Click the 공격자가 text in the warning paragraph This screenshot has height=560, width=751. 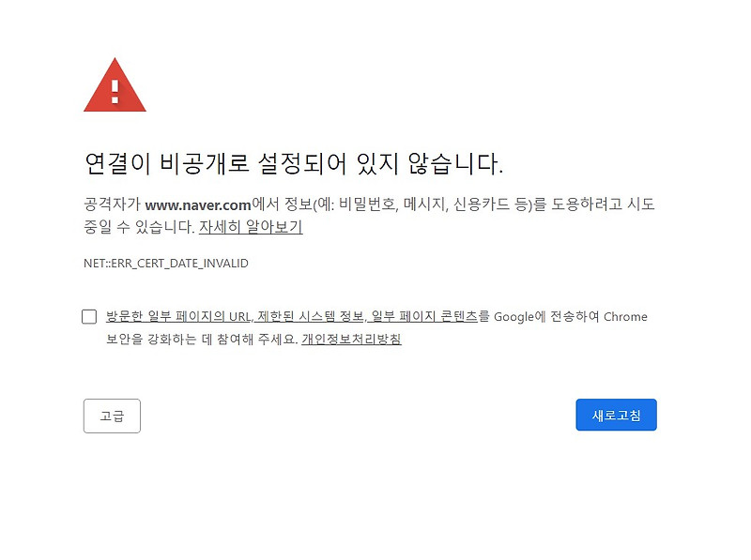click(112, 204)
